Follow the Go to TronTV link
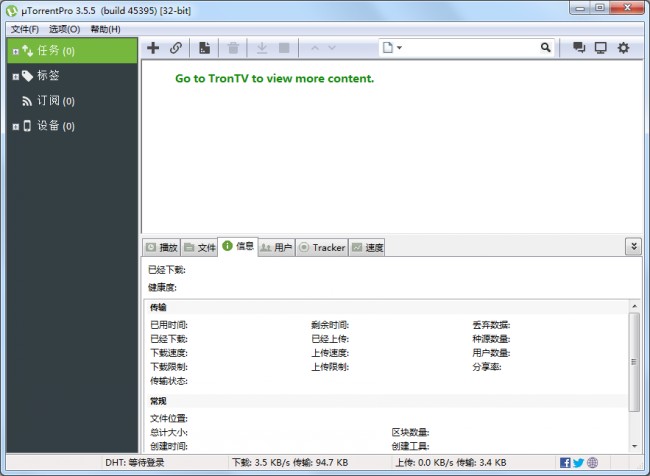The image size is (650, 476). pos(274,78)
